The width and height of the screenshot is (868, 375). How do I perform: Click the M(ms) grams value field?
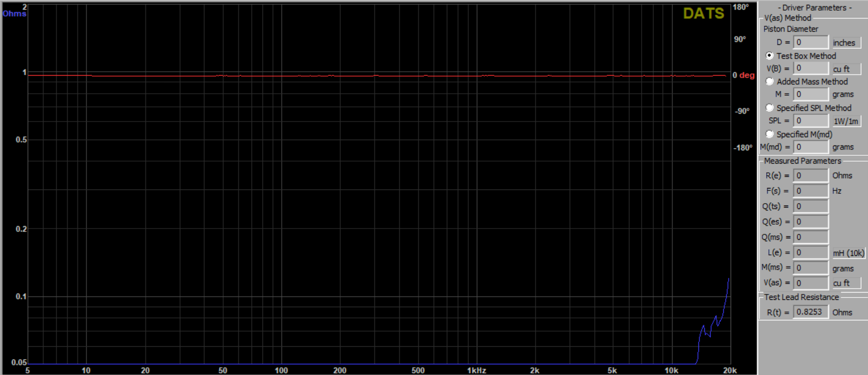pyautogui.click(x=810, y=268)
